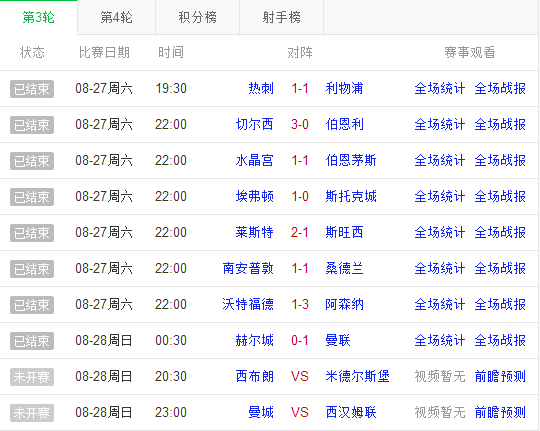Click the 热刺 team link
This screenshot has width=540, height=431.
pyautogui.click(x=261, y=89)
